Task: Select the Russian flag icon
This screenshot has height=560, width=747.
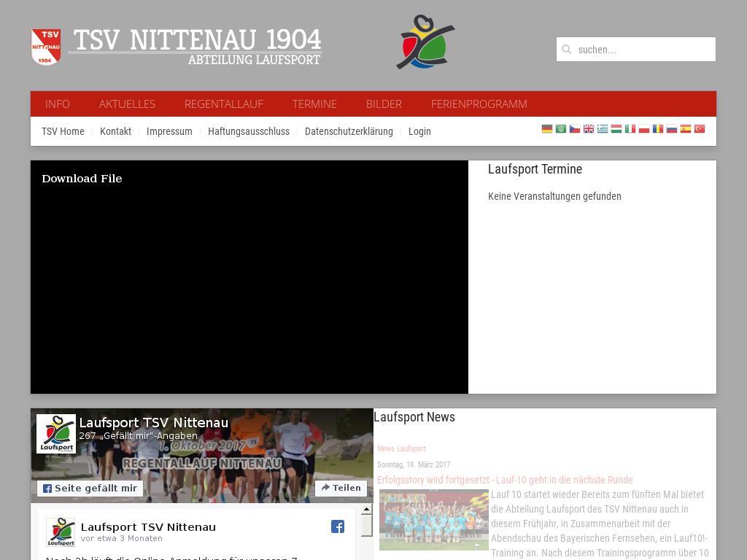Action: tap(671, 129)
